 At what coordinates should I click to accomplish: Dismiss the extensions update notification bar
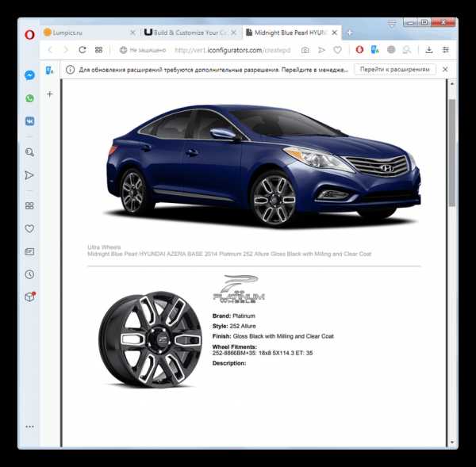click(x=445, y=70)
